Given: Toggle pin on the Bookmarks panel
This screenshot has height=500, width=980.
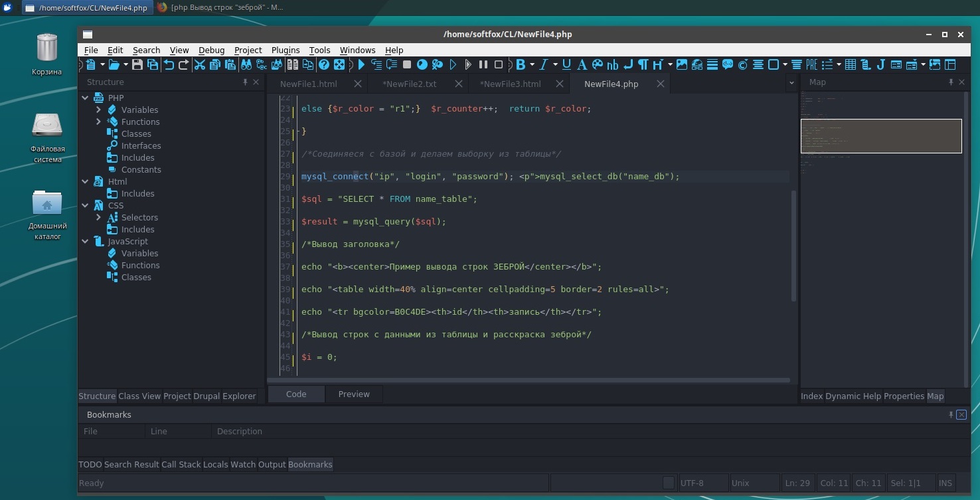Looking at the screenshot, I should [x=951, y=414].
